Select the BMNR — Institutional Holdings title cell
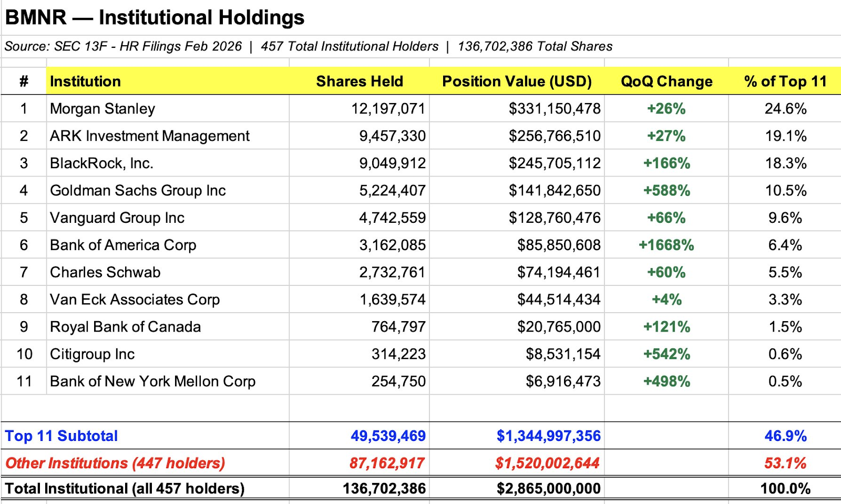The image size is (841, 504). (155, 17)
